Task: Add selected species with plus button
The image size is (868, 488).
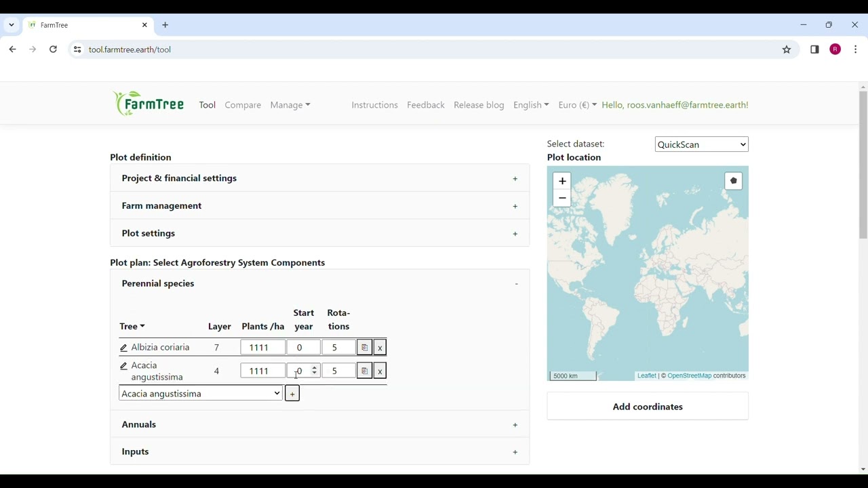Action: (292, 394)
